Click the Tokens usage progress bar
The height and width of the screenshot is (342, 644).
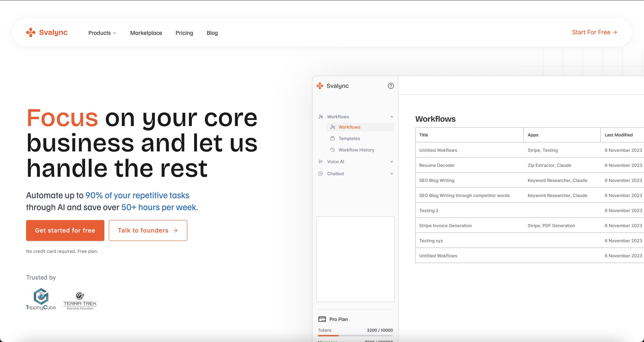(355, 336)
